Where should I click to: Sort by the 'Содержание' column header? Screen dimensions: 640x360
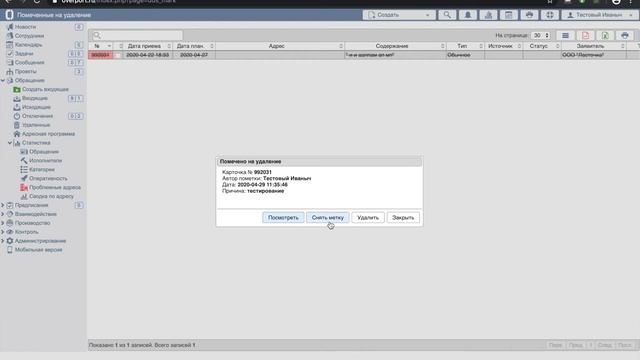pyautogui.click(x=396, y=46)
